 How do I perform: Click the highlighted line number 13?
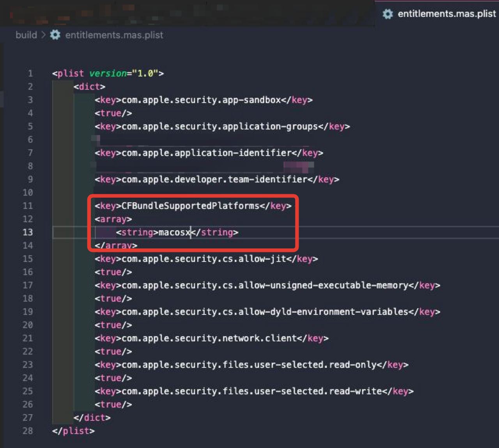click(28, 232)
